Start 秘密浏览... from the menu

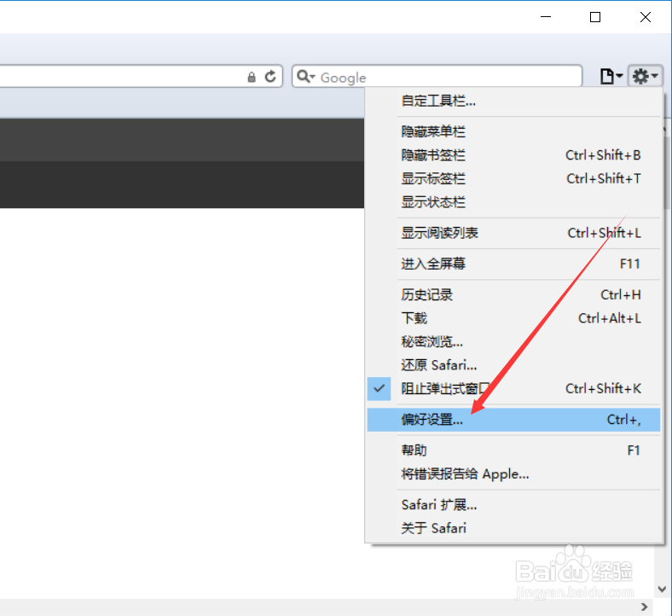click(513, 341)
